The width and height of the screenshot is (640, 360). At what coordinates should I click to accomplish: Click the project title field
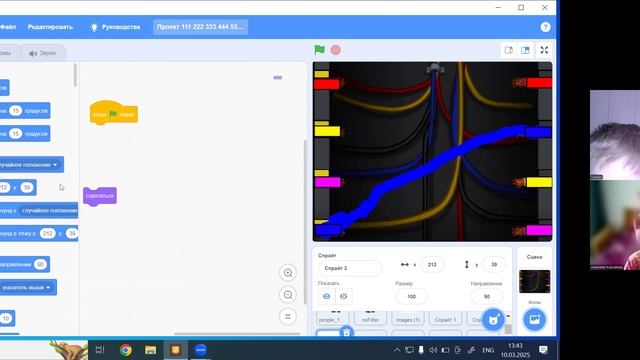200,27
